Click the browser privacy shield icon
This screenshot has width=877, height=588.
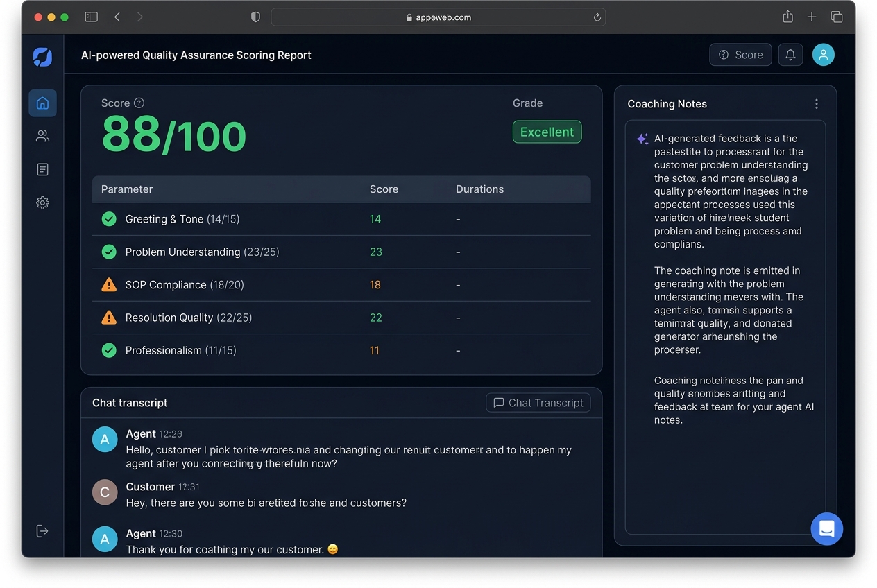255,17
